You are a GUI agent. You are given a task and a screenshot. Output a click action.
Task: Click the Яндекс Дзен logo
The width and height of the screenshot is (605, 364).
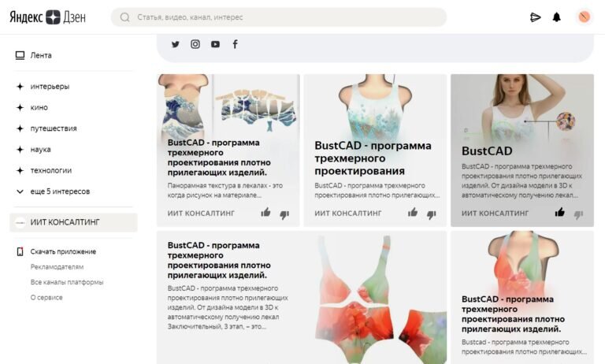coord(47,17)
